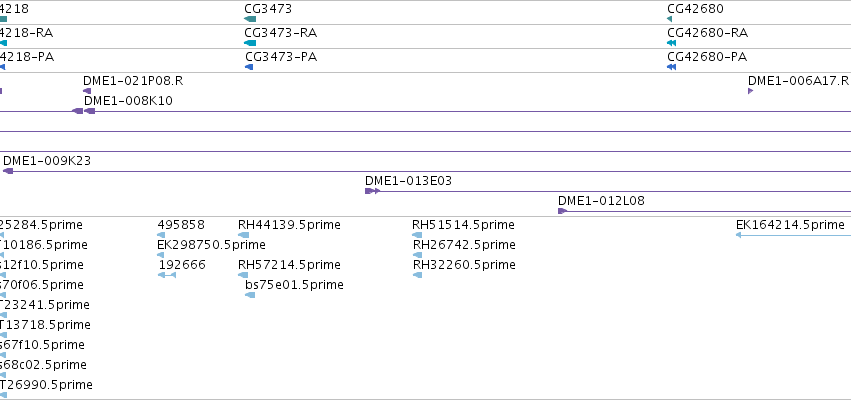Click the RH32260.5prime label
Viewport: 851px width, 400px height.
coord(464,265)
